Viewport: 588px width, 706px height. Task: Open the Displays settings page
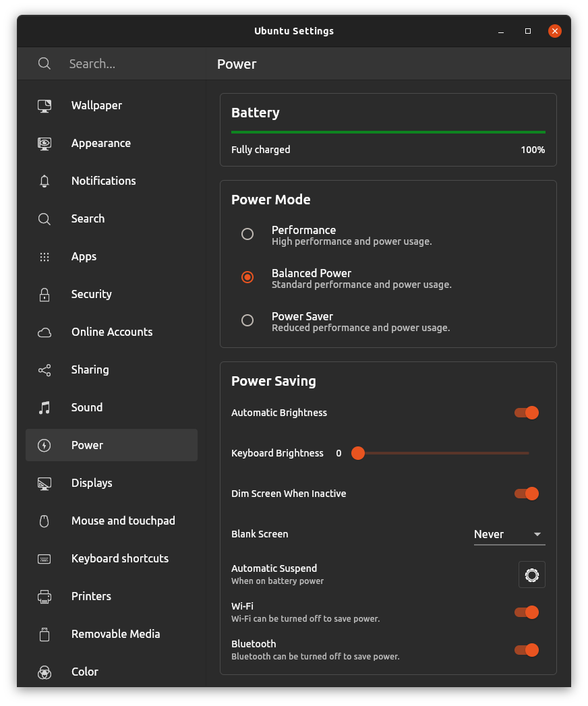(112, 483)
